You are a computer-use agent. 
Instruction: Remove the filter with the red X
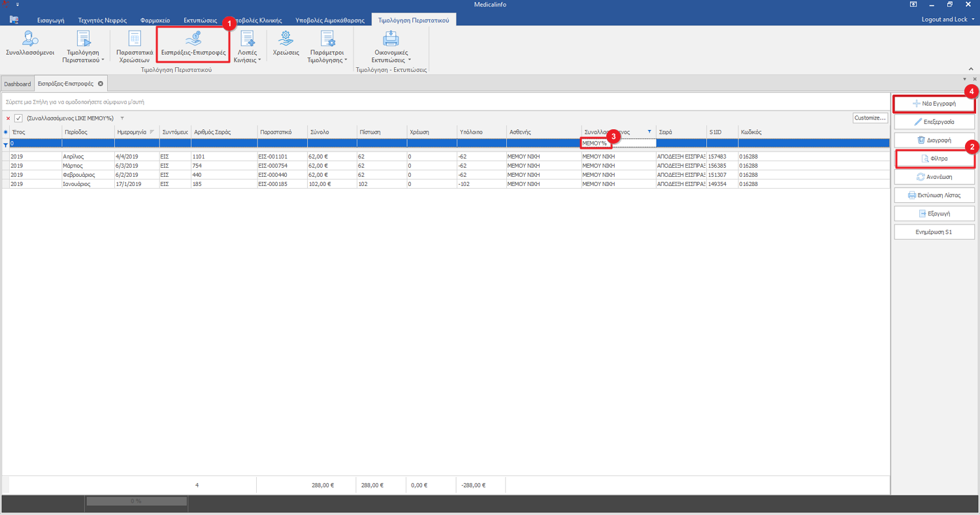[8, 118]
